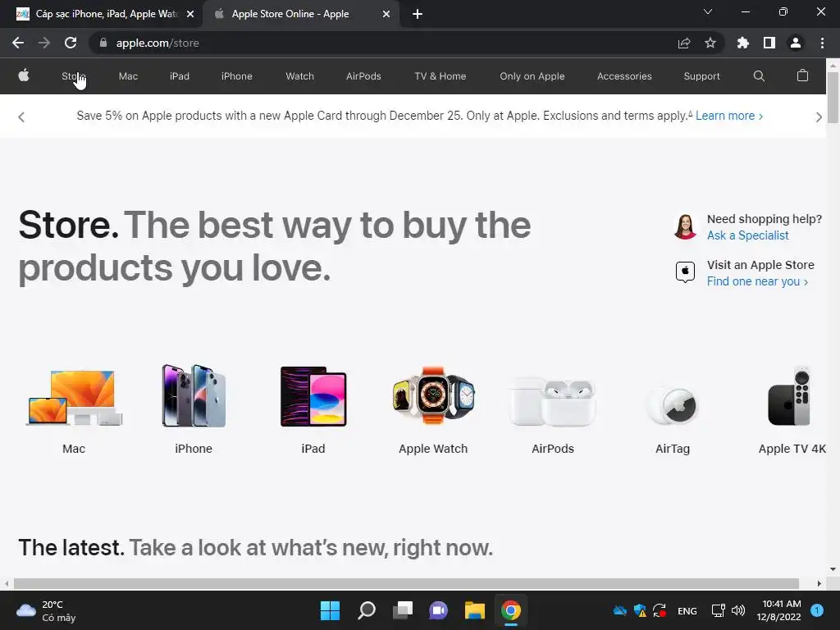Click the Windows Start button

[330, 610]
